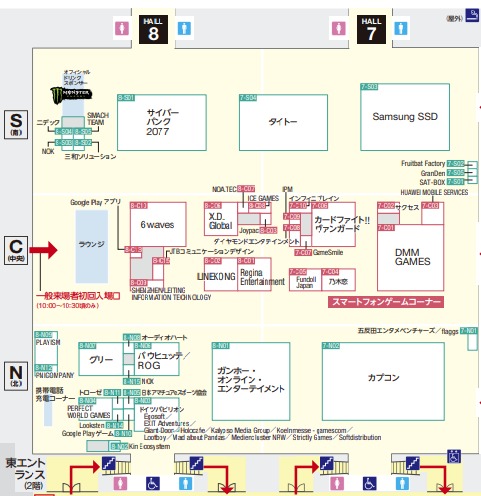Select the X.D. Global booth
The image size is (481, 496).
[221, 219]
